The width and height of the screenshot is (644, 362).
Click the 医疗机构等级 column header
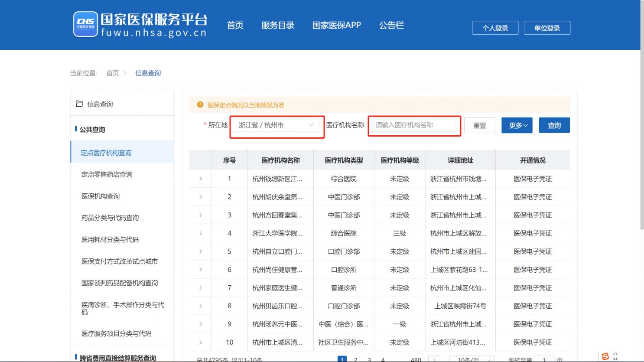coord(400,160)
